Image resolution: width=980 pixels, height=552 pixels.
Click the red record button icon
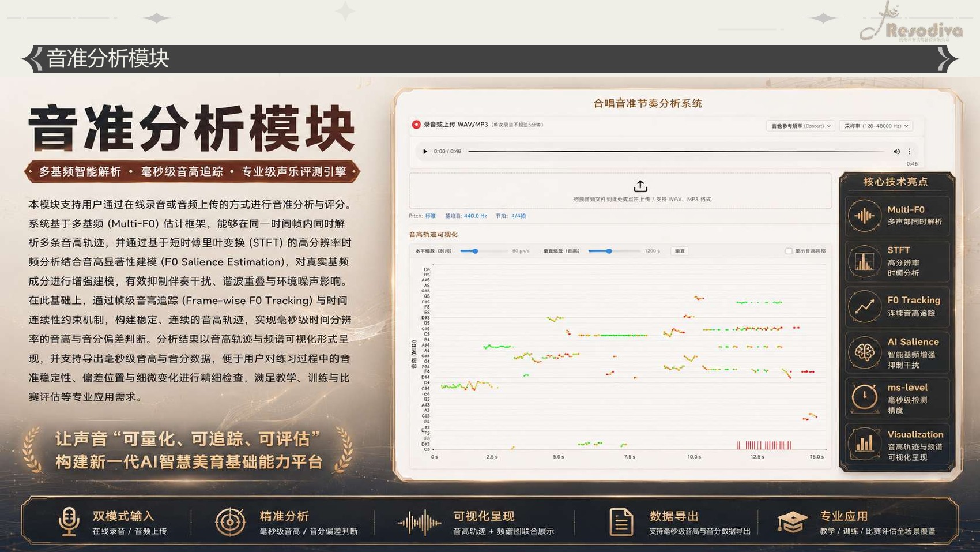416,125
